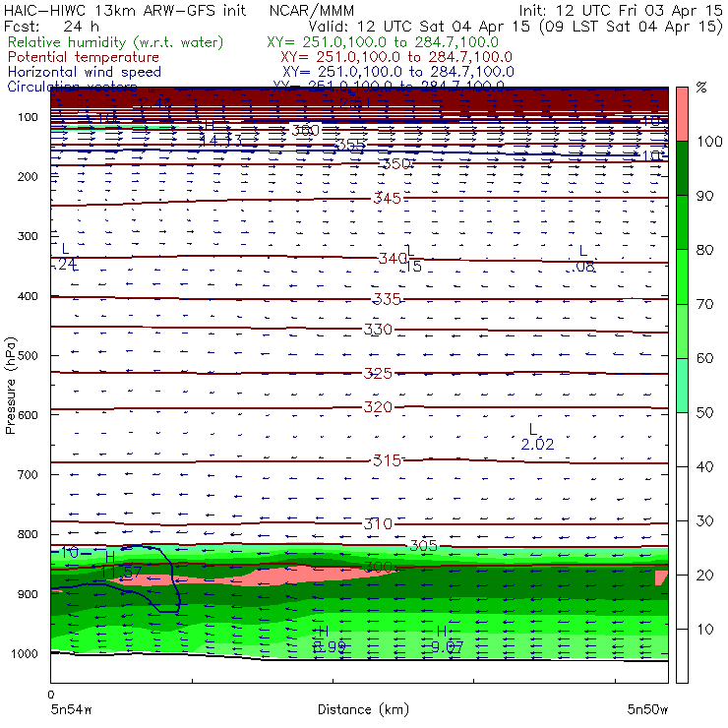The width and height of the screenshot is (728, 728).
Task: Select the red XY coordinates text
Action: tap(396, 57)
